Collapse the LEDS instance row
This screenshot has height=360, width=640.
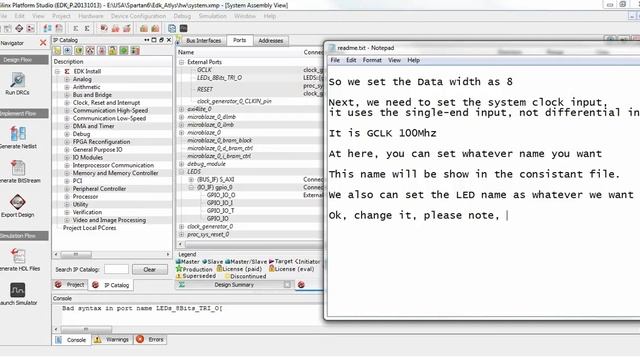click(182, 172)
